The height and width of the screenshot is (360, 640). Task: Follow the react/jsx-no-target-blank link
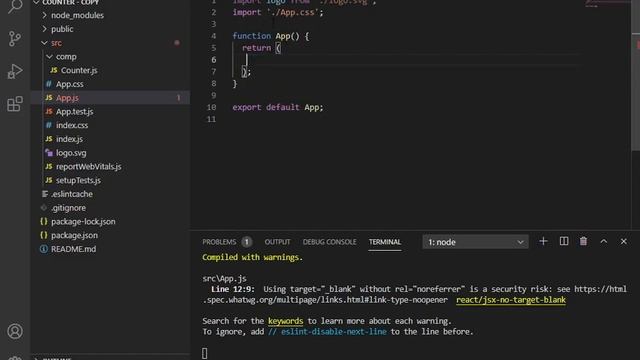coord(511,300)
